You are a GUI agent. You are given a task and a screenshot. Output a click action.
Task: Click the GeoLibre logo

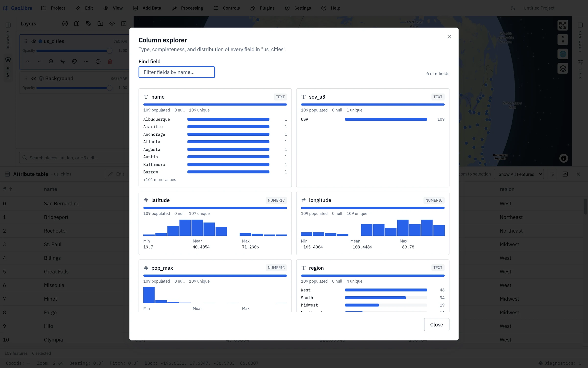pos(18,8)
